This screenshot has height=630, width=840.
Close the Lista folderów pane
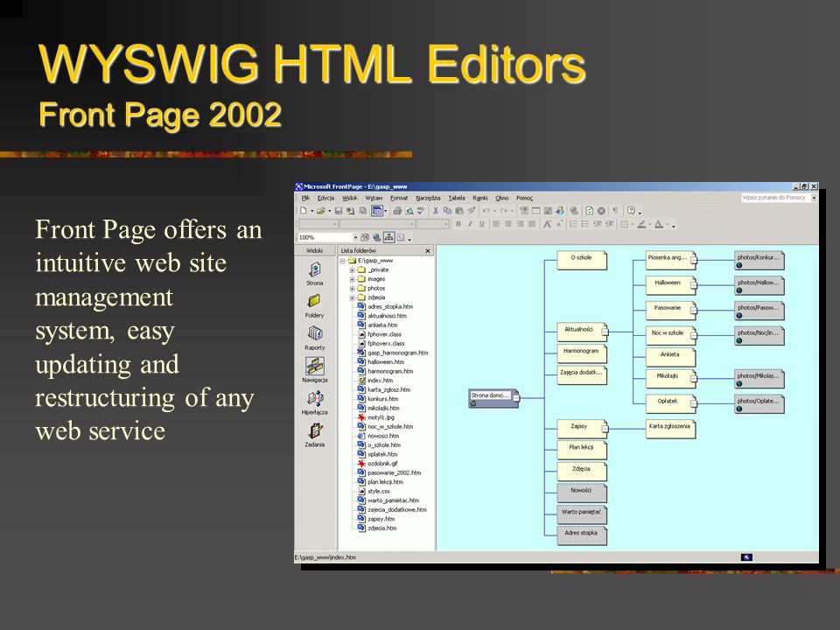[x=428, y=251]
